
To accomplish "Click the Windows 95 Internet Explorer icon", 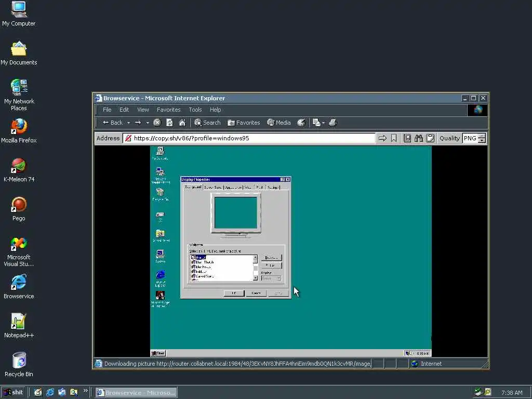I will coord(160,278).
